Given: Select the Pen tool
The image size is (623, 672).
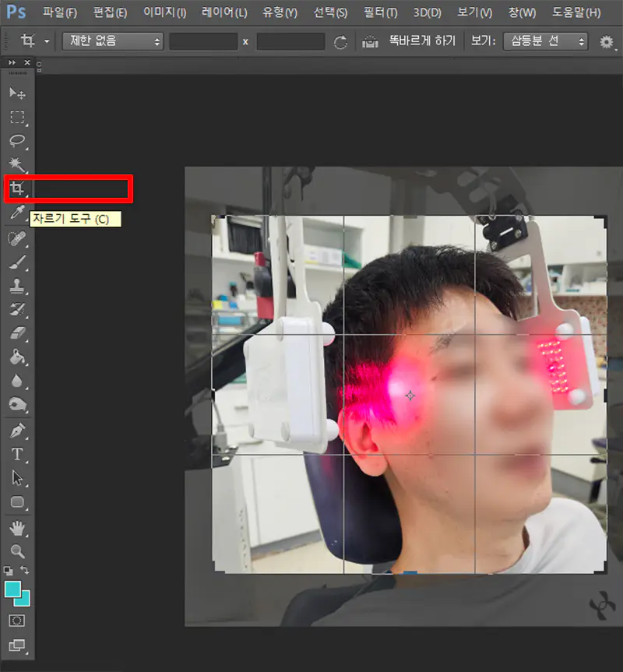Looking at the screenshot, I should (17, 431).
